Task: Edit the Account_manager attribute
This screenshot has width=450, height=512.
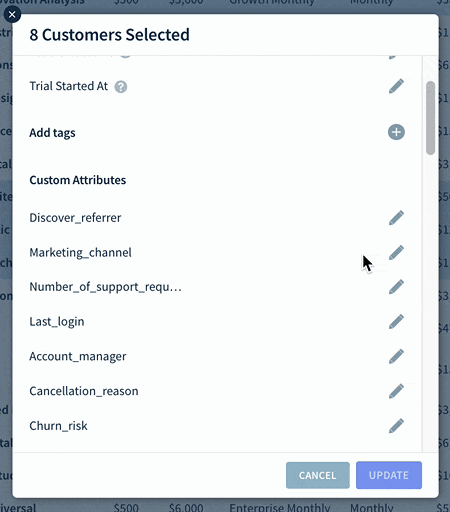Action: 396,356
